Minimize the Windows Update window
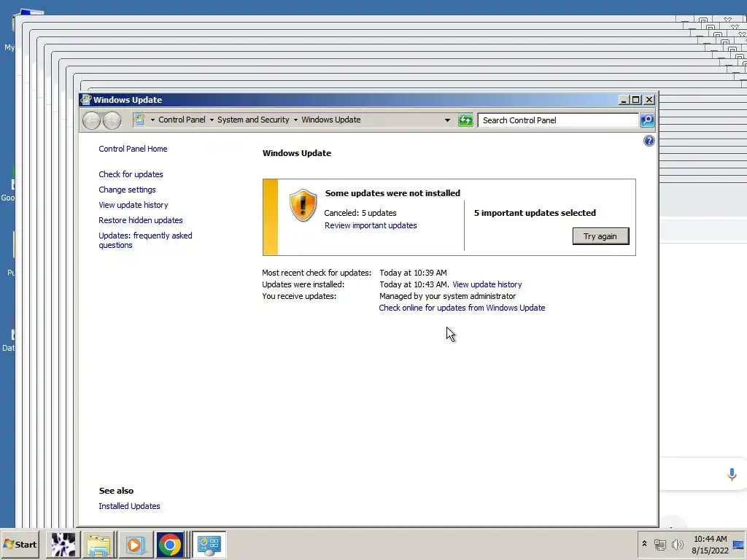 tap(624, 99)
